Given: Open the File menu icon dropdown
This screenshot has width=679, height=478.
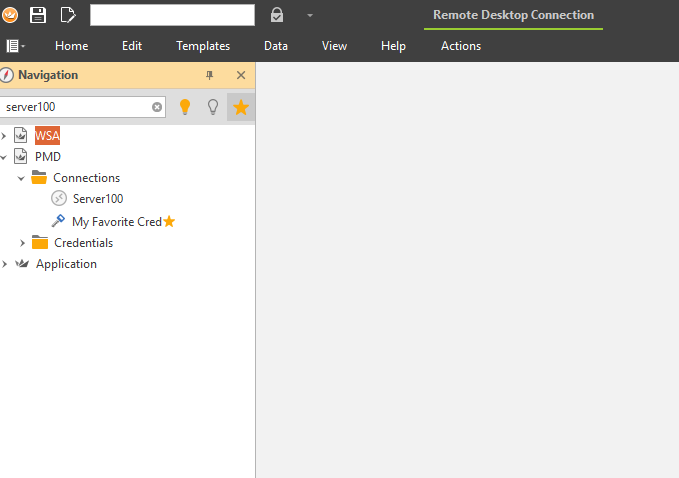Looking at the screenshot, I should tap(15, 46).
